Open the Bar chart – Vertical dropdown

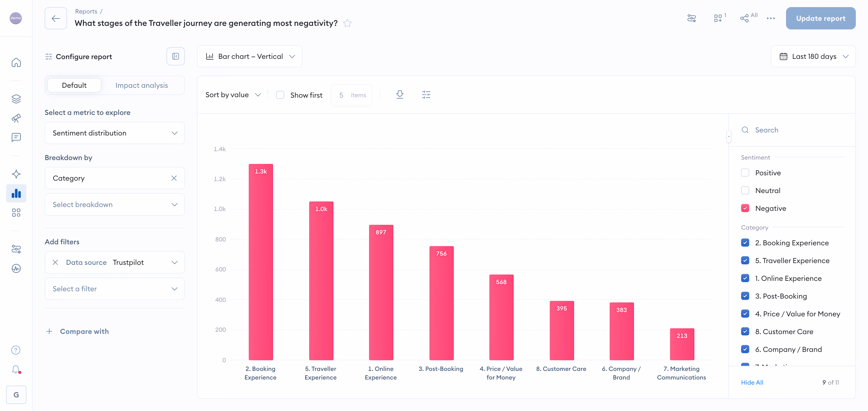pyautogui.click(x=250, y=56)
